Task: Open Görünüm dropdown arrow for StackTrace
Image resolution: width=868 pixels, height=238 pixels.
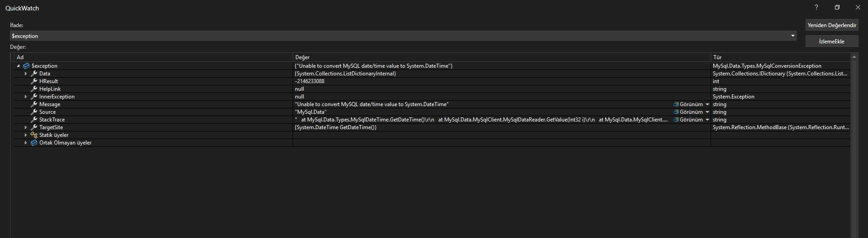Action: [707, 120]
